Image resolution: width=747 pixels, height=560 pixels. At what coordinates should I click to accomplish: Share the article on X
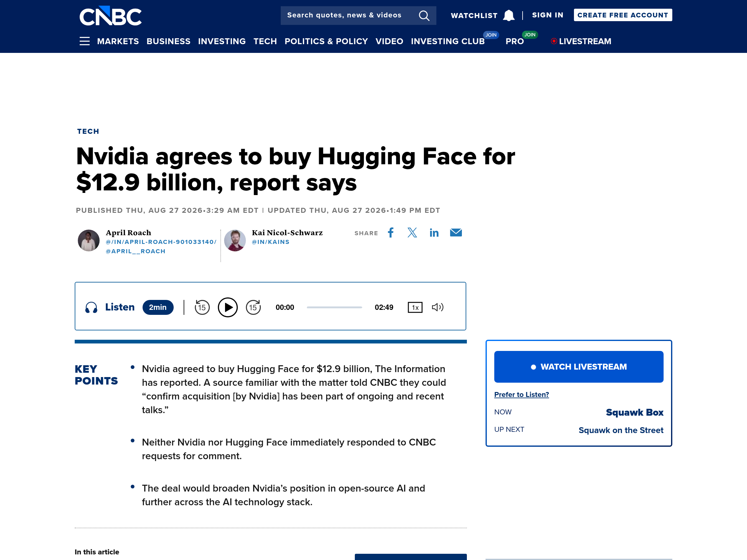coord(412,233)
